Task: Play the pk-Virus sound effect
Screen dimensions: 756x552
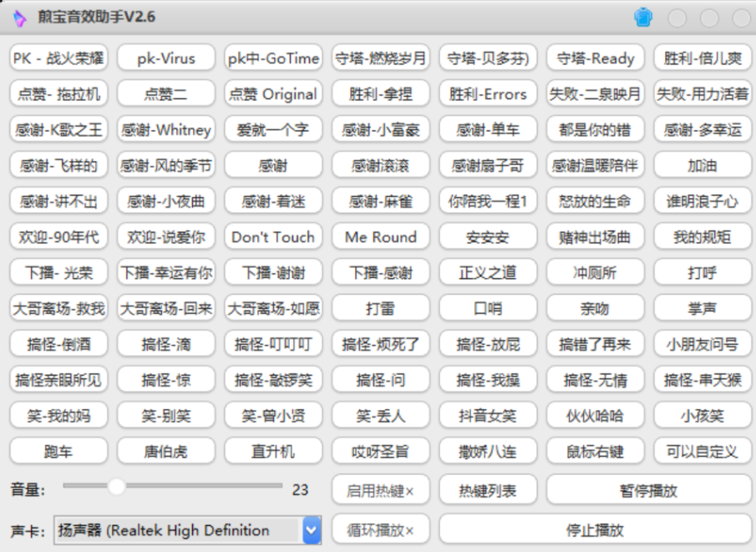Action: point(165,58)
